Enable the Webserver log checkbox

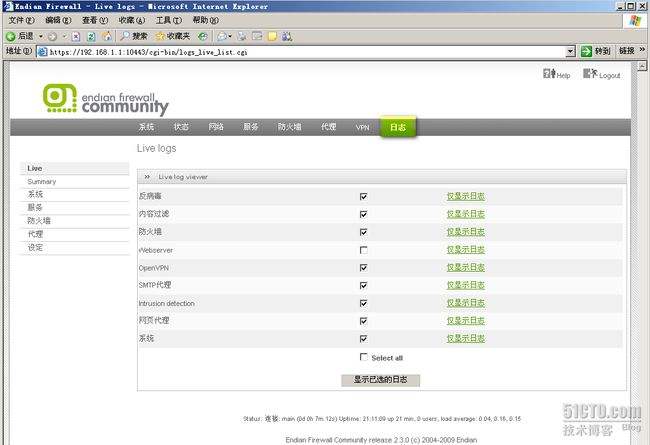(364, 250)
